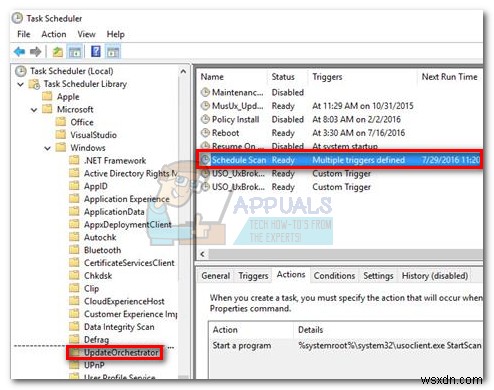
Task: Open the File menu
Action: 24,34
